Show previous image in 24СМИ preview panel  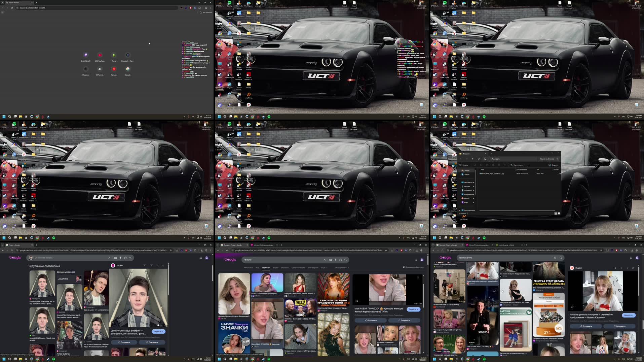coord(145,265)
